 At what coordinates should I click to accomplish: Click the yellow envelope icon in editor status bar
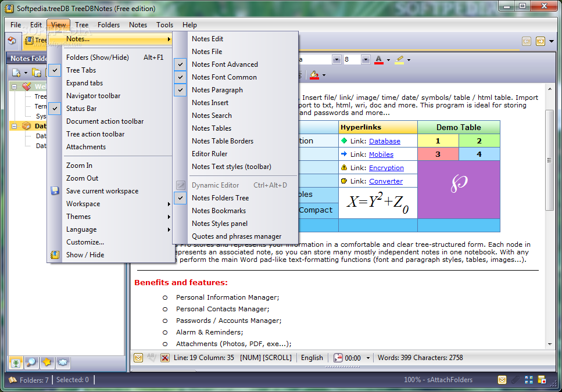pos(138,358)
